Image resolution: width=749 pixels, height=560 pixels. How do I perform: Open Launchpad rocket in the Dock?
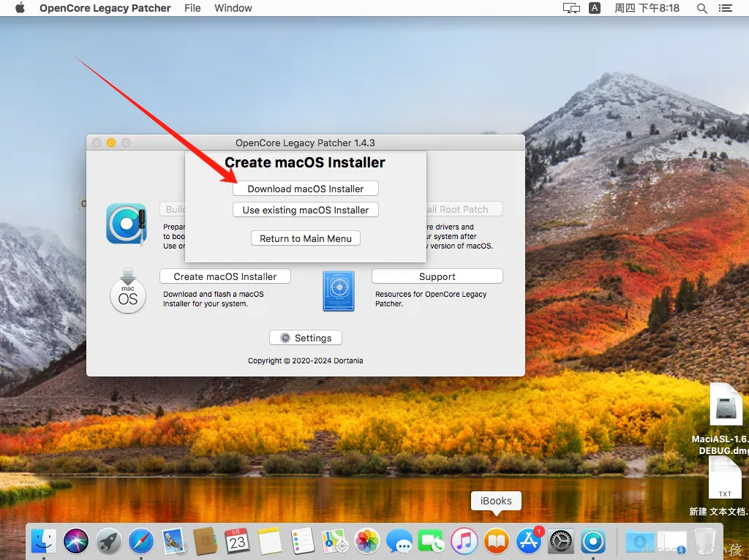(108, 542)
